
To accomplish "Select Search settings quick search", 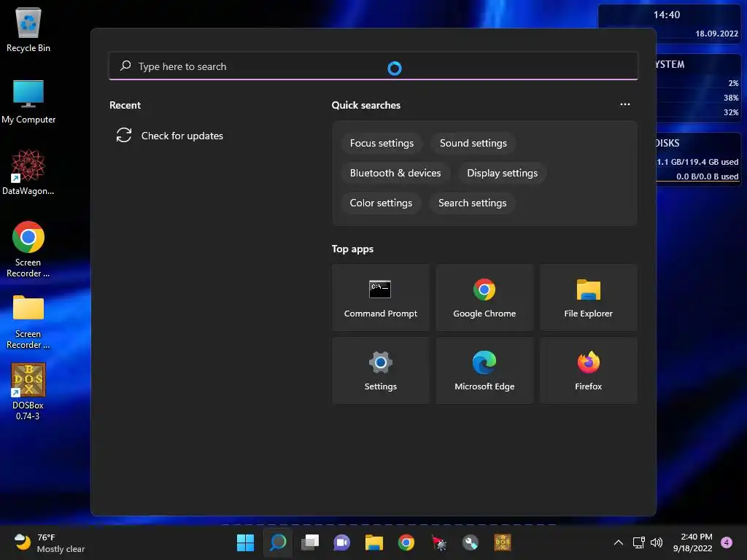I will tap(472, 203).
